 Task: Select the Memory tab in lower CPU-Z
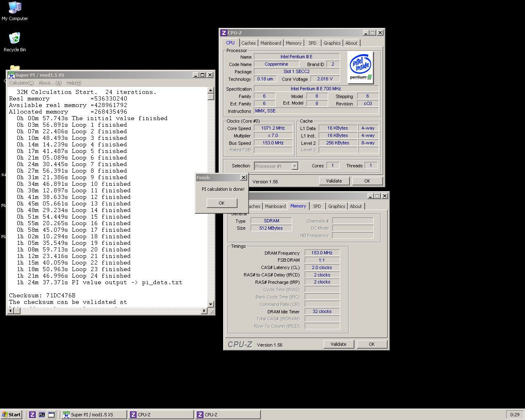(298, 206)
